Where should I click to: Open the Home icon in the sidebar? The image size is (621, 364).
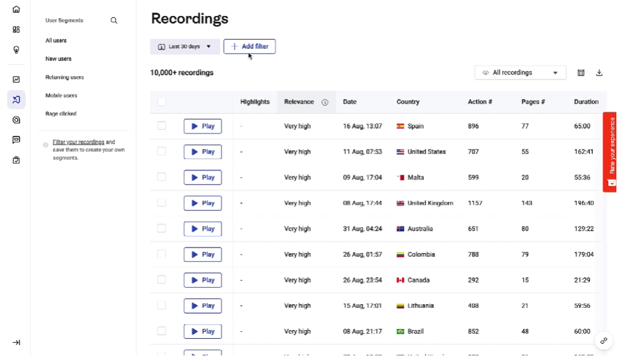[x=16, y=9]
